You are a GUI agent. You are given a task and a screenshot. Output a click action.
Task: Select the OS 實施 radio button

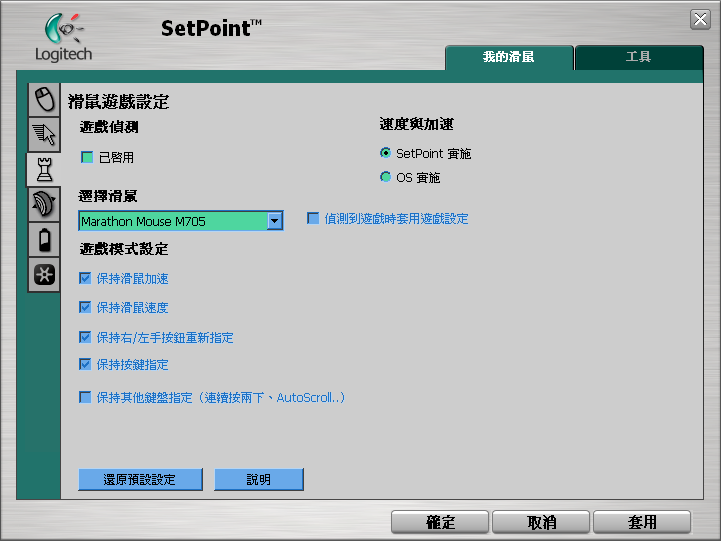(x=385, y=177)
